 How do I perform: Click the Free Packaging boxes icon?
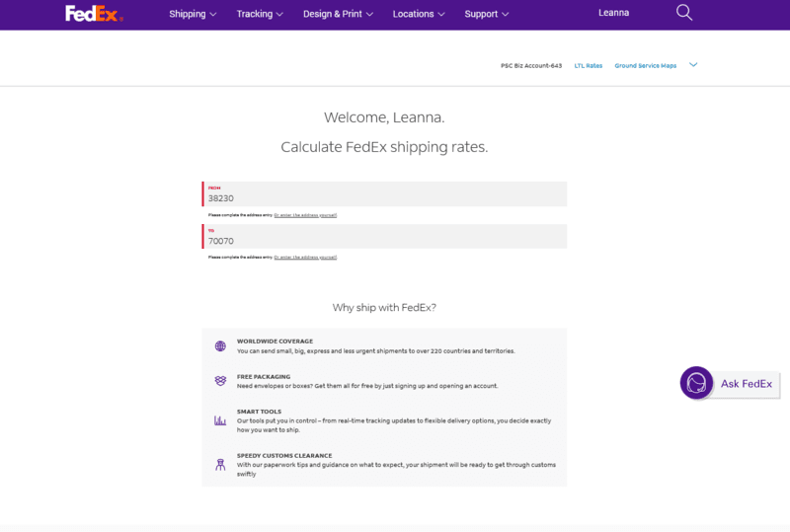pos(220,381)
